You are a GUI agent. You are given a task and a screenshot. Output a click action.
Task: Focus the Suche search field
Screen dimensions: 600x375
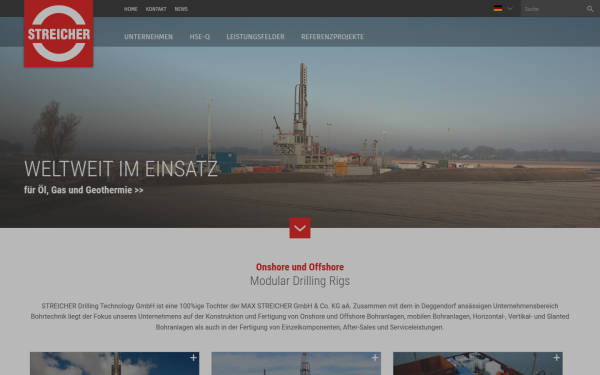coord(553,8)
